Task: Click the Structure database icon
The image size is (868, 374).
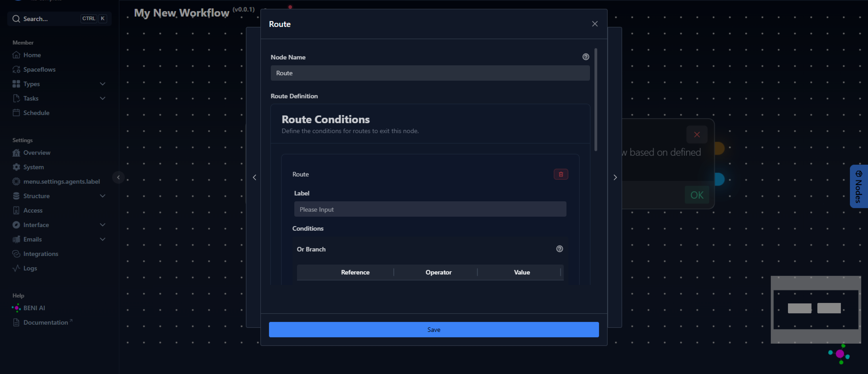Action: tap(16, 196)
